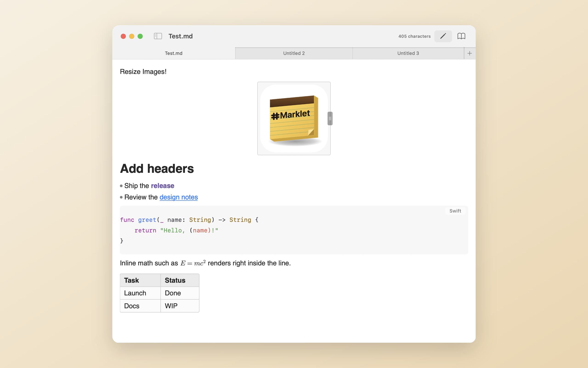Click the Test.md window title
The width and height of the screenshot is (588, 368).
[181, 36]
